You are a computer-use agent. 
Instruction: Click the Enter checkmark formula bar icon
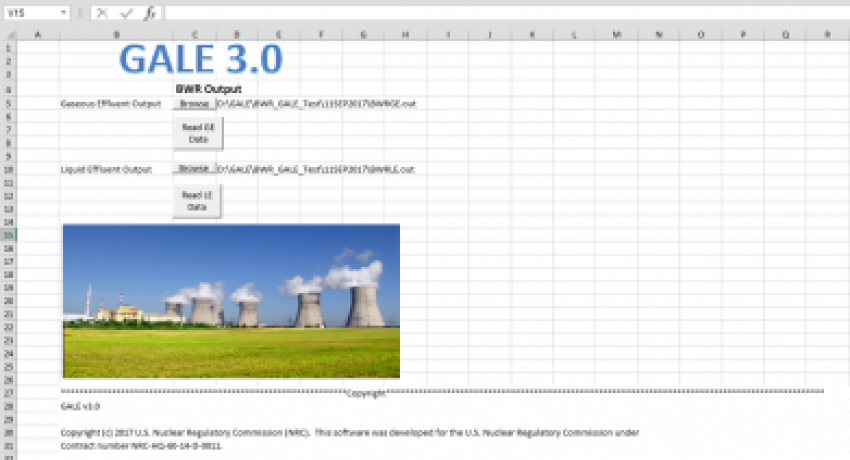[x=126, y=13]
